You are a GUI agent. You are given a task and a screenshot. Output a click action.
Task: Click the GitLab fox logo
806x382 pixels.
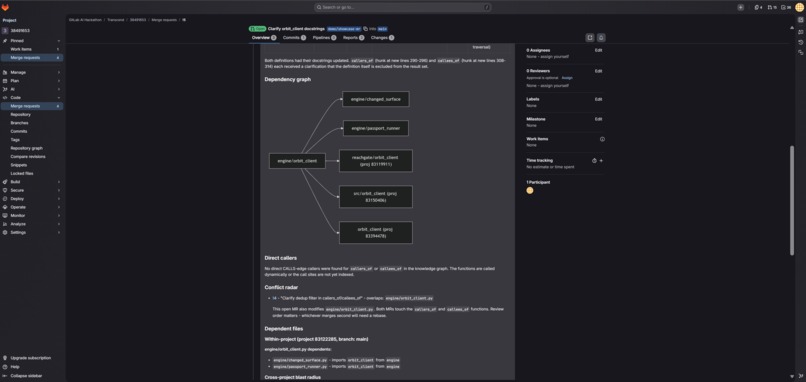5,7
